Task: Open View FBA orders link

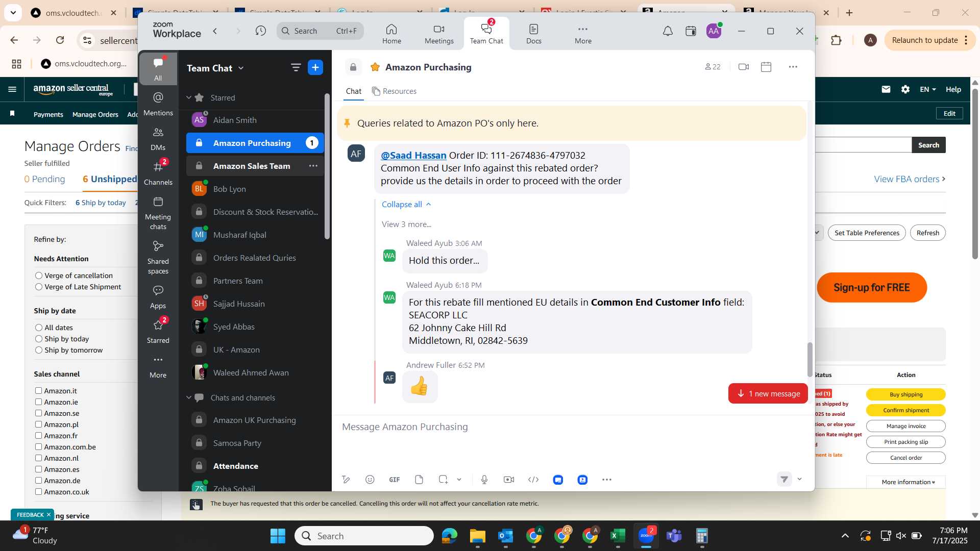Action: click(x=910, y=179)
